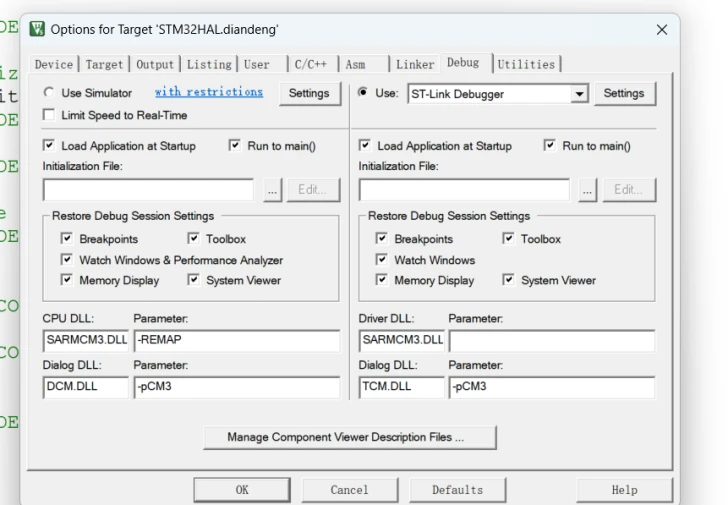Select the Use hardware debugger radio button
Viewport: 728px width, 505px height.
(363, 92)
